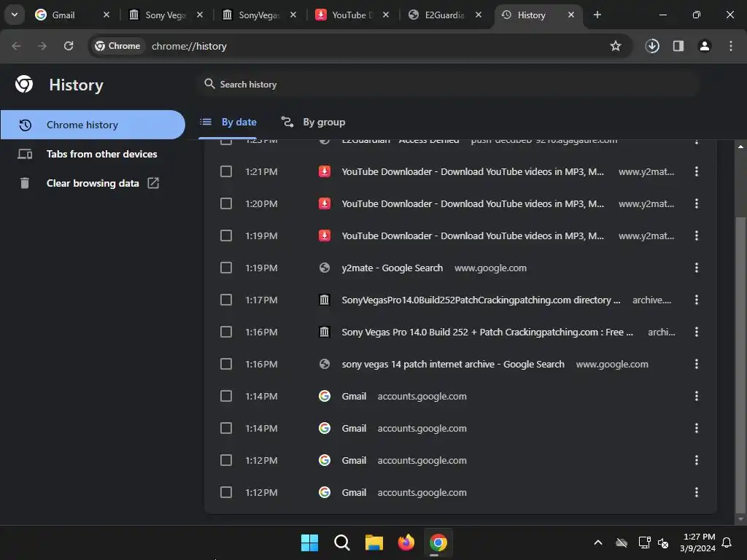Viewport: 747px width, 560px height.
Task: Open Chrome's three-dot main menu
Action: click(x=731, y=46)
